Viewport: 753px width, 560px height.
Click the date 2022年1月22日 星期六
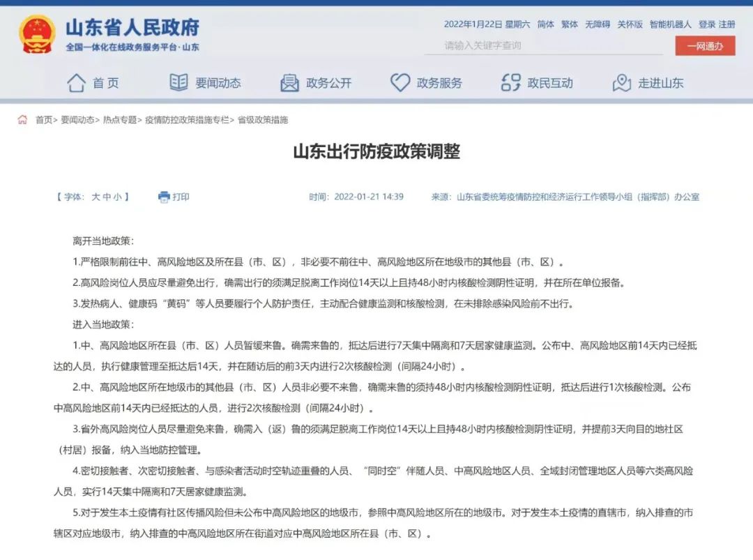pyautogui.click(x=487, y=24)
